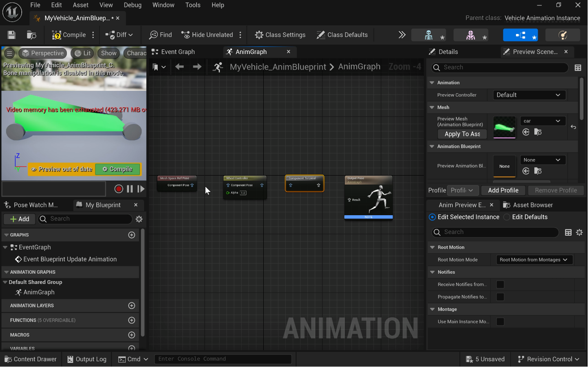Select the Animation Blueprint mode icon

tap(520, 36)
